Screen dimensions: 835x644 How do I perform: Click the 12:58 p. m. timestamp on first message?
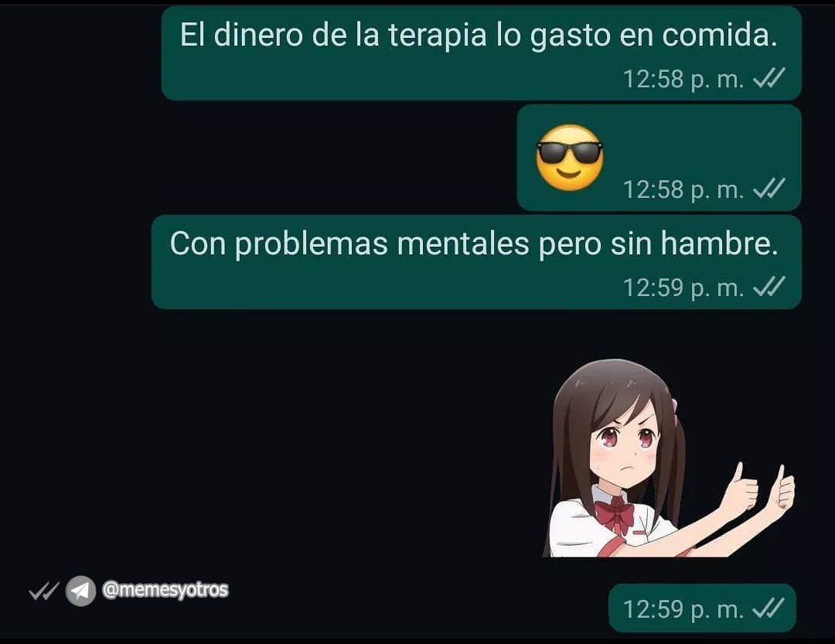click(x=683, y=79)
